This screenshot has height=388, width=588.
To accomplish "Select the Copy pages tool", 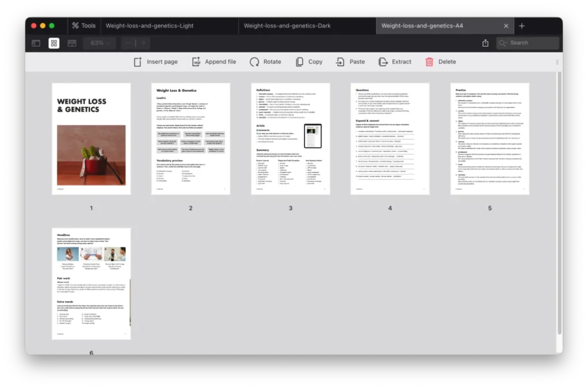I will [309, 62].
